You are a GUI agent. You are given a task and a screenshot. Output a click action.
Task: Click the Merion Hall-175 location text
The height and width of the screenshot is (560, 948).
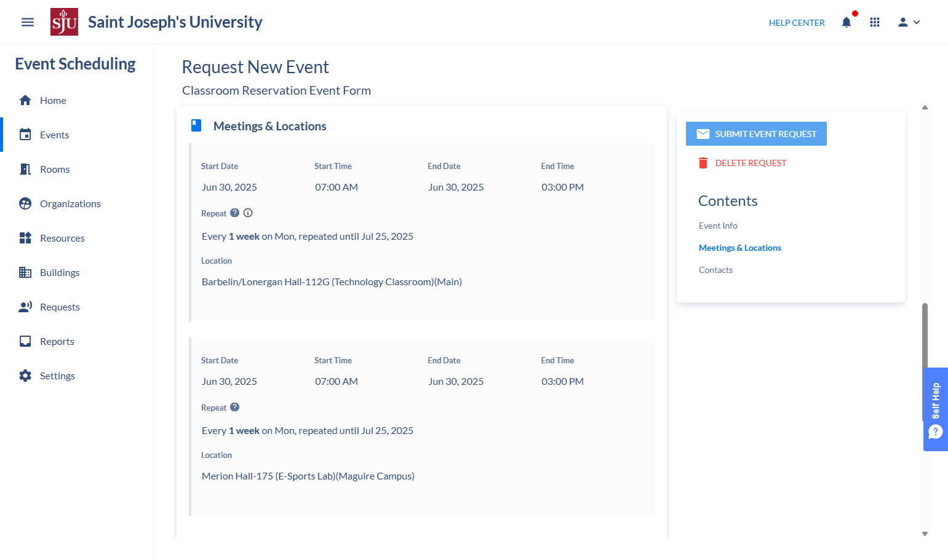point(308,476)
